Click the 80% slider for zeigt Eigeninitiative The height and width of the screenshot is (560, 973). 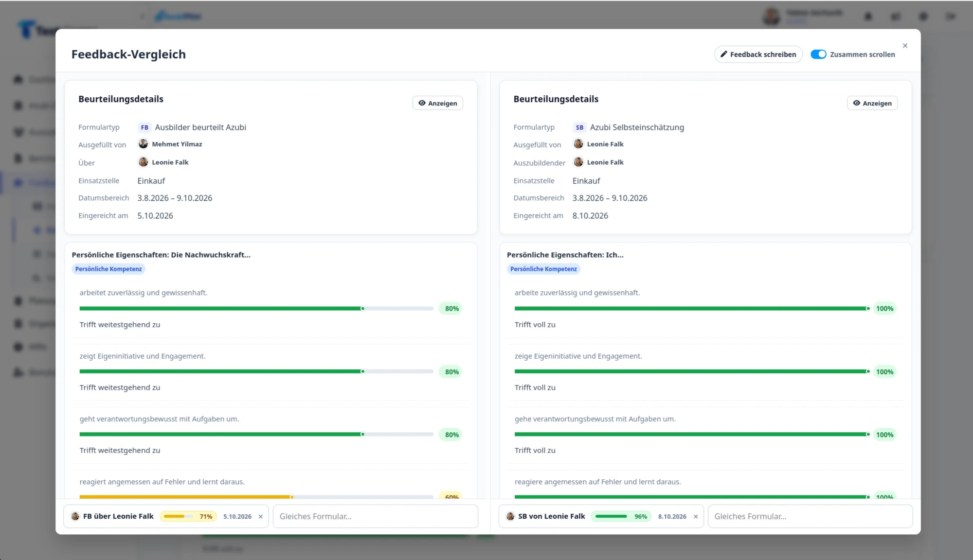[x=256, y=371]
